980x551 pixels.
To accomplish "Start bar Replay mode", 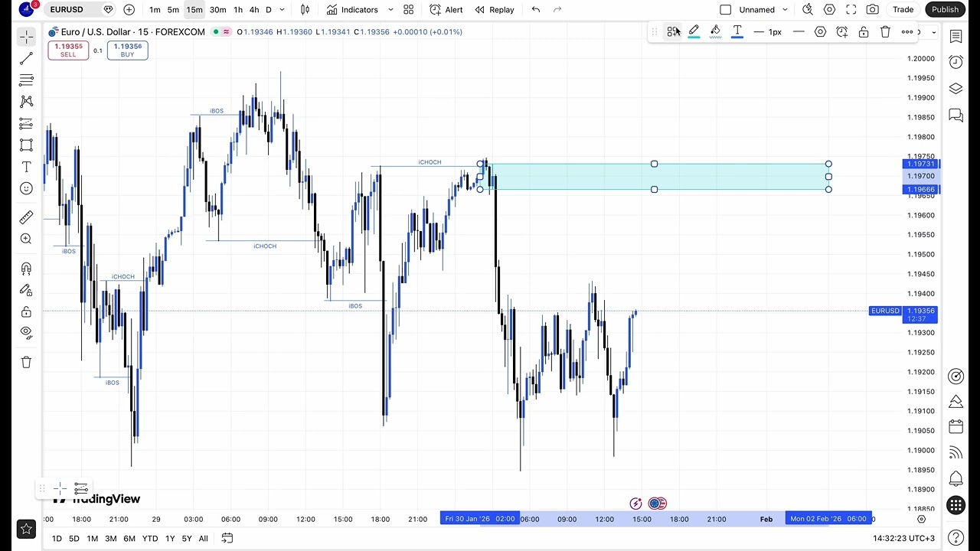I will 495,9.
